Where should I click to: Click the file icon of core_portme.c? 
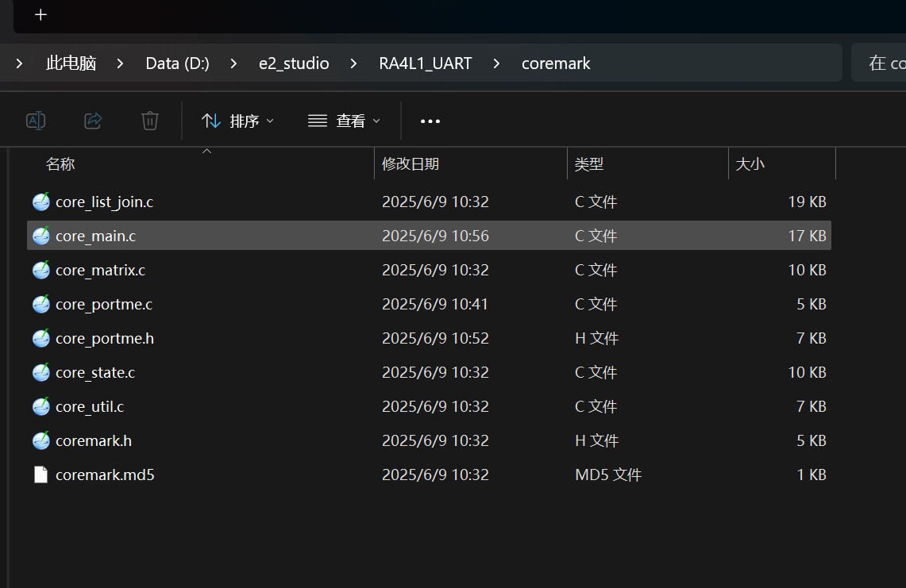pos(41,304)
